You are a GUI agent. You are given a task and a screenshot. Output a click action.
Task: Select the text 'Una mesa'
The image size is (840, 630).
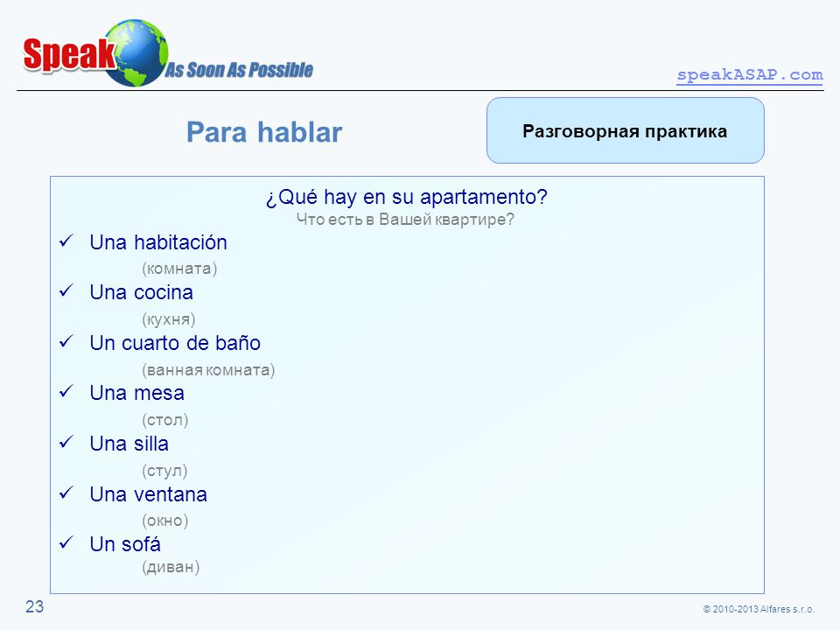(137, 393)
